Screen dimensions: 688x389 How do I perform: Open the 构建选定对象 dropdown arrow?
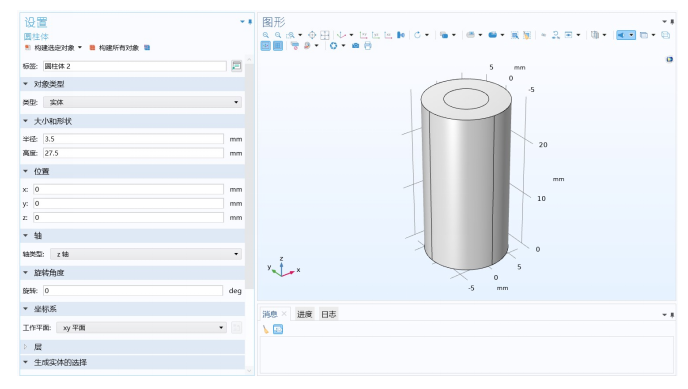coord(80,47)
